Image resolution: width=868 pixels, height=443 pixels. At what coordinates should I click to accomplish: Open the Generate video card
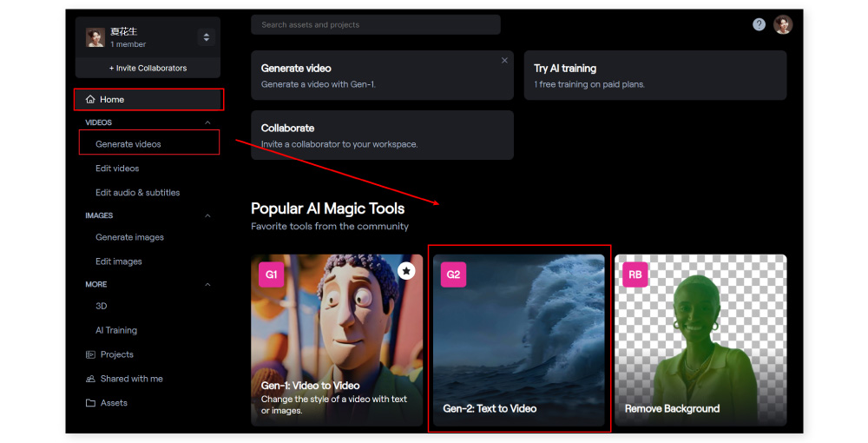click(x=382, y=76)
